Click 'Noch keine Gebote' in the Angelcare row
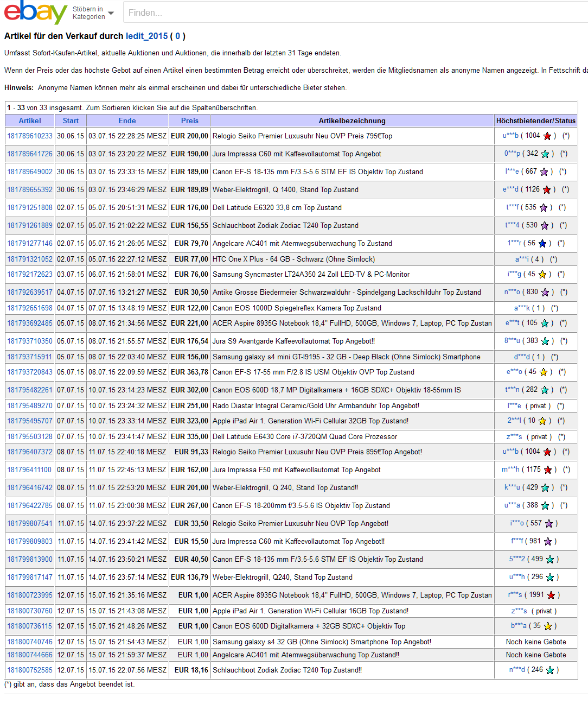The width and height of the screenshot is (588, 704). click(536, 655)
